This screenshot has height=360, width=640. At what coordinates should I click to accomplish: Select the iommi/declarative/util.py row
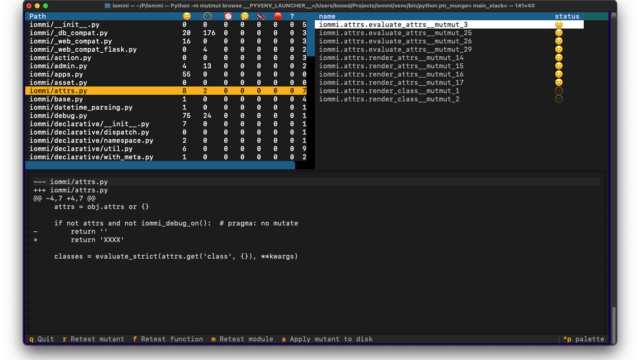166,149
